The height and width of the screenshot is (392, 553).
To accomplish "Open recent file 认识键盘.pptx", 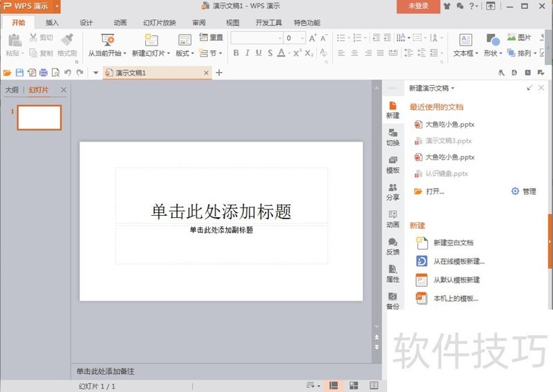I will [441, 174].
